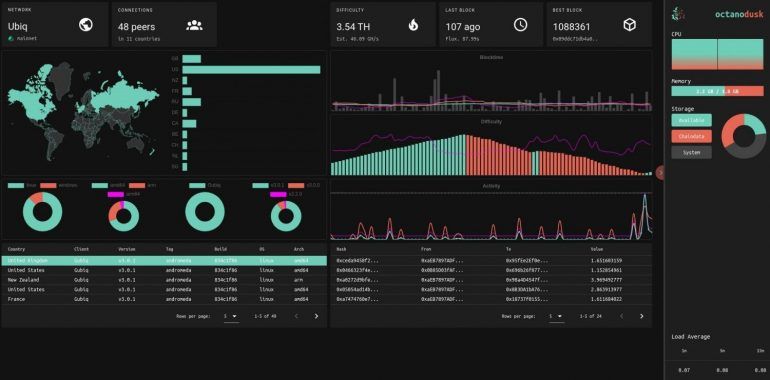
Task: Click the transaction value 3.909492777
Action: (x=606, y=279)
